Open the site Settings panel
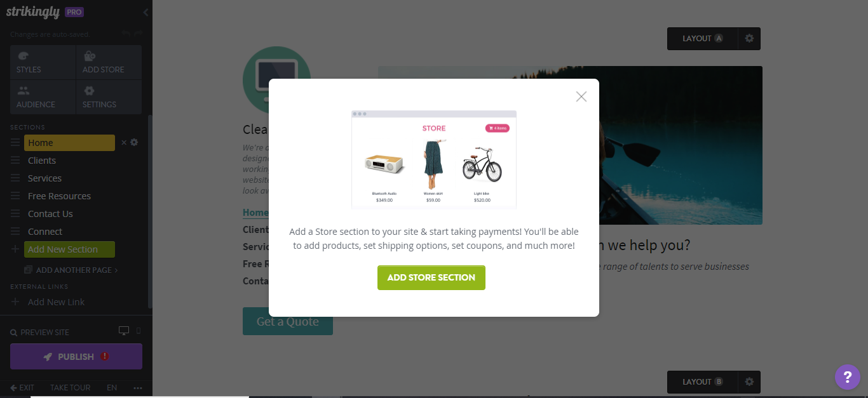 point(109,97)
